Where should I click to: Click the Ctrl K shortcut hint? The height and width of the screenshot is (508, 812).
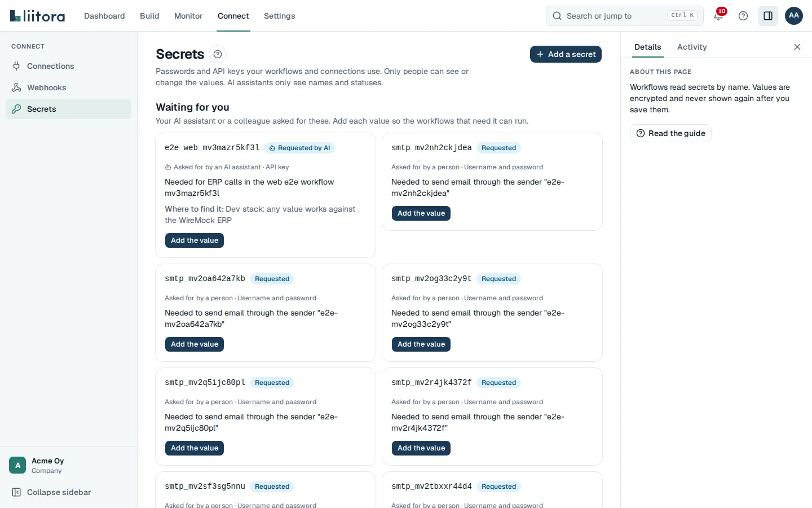(x=682, y=15)
